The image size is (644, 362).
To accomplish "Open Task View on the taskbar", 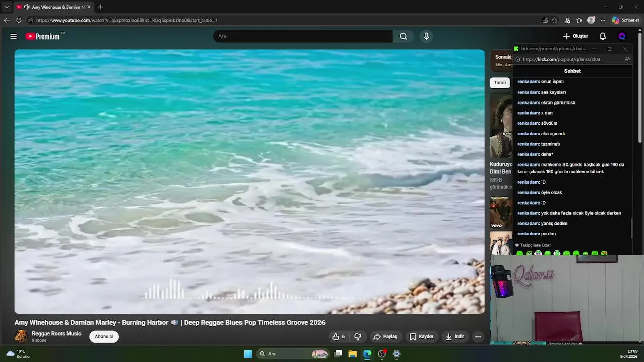I will tap(338, 354).
